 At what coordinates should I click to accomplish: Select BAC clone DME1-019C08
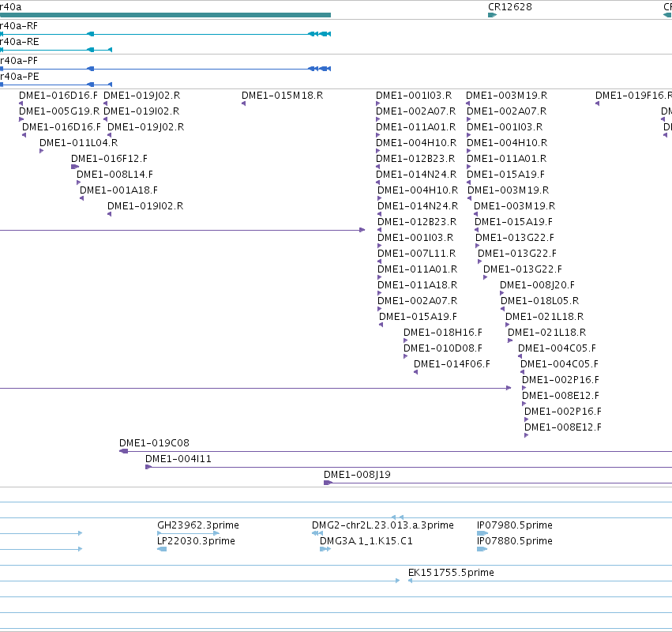pyautogui.click(x=154, y=443)
